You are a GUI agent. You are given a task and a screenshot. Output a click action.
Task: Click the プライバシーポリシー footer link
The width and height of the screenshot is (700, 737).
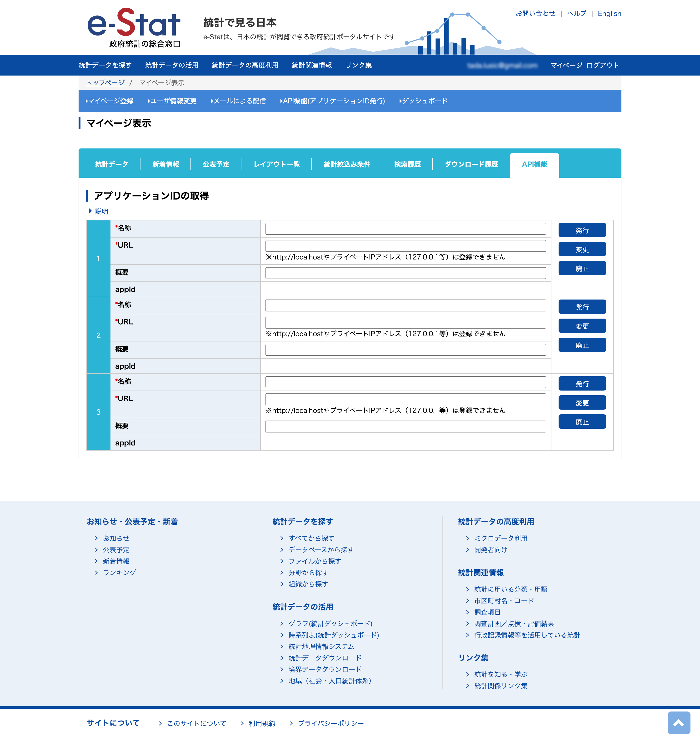330,723
